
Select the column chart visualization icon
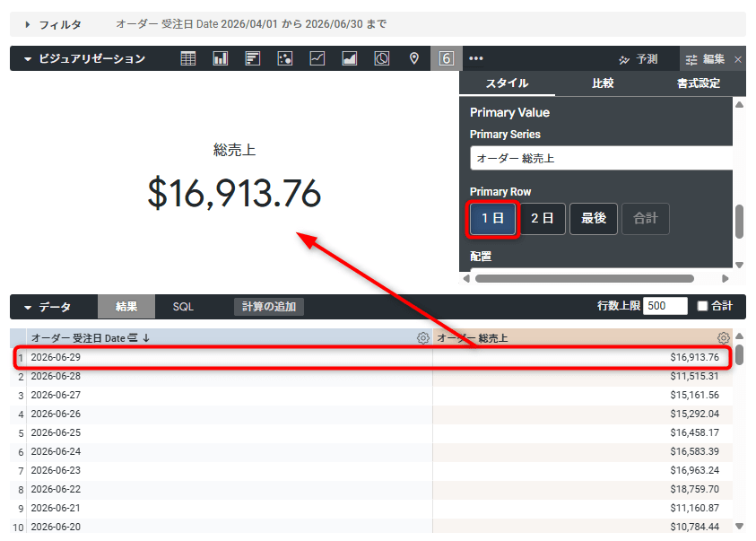tap(221, 59)
